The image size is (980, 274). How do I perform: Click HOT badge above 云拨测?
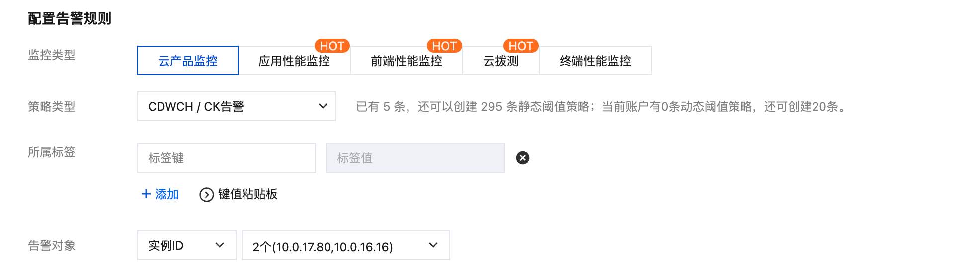(x=521, y=46)
